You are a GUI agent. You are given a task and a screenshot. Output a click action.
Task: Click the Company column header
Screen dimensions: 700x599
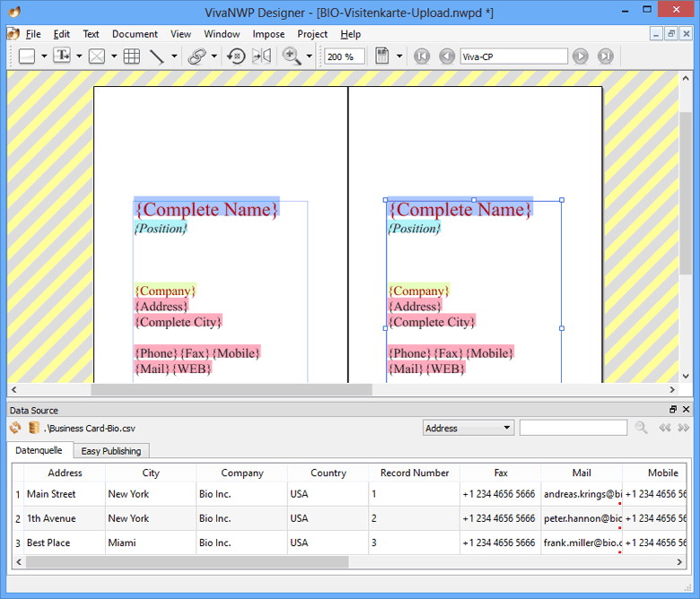click(242, 473)
